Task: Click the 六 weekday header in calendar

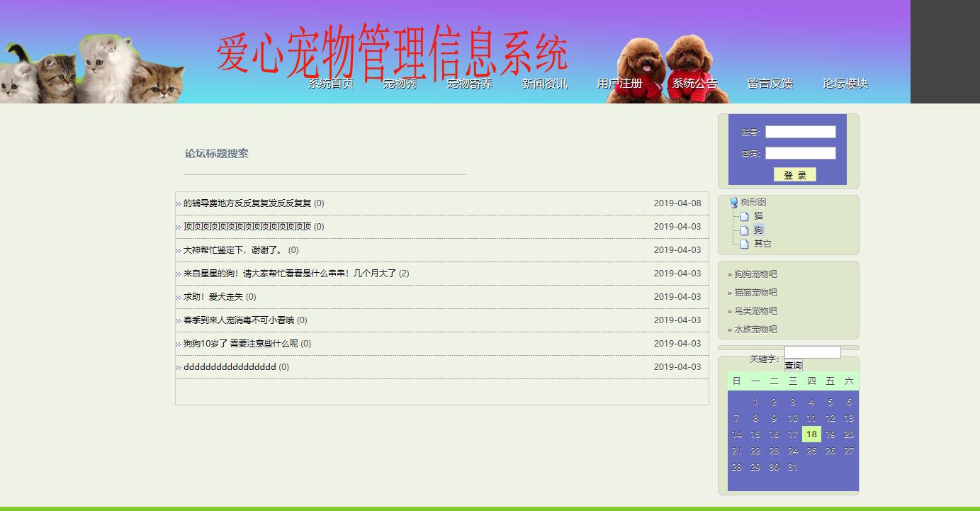Action: coord(849,381)
